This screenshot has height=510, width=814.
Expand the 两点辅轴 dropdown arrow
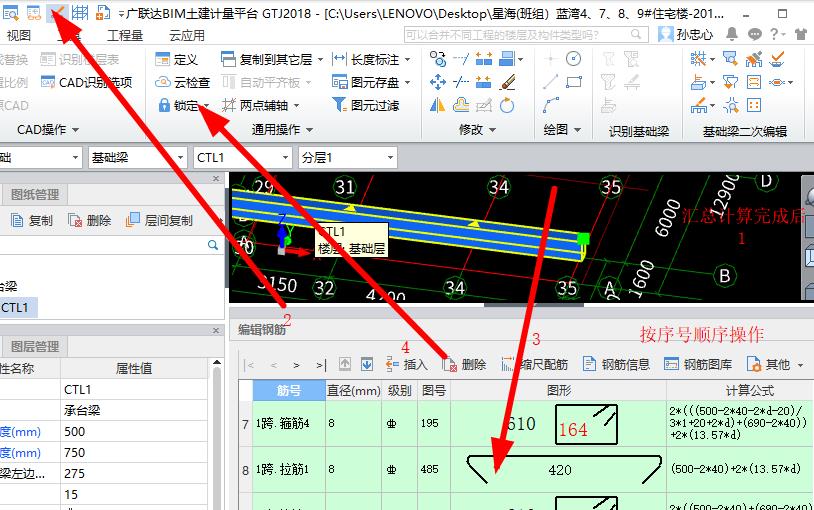click(296, 106)
